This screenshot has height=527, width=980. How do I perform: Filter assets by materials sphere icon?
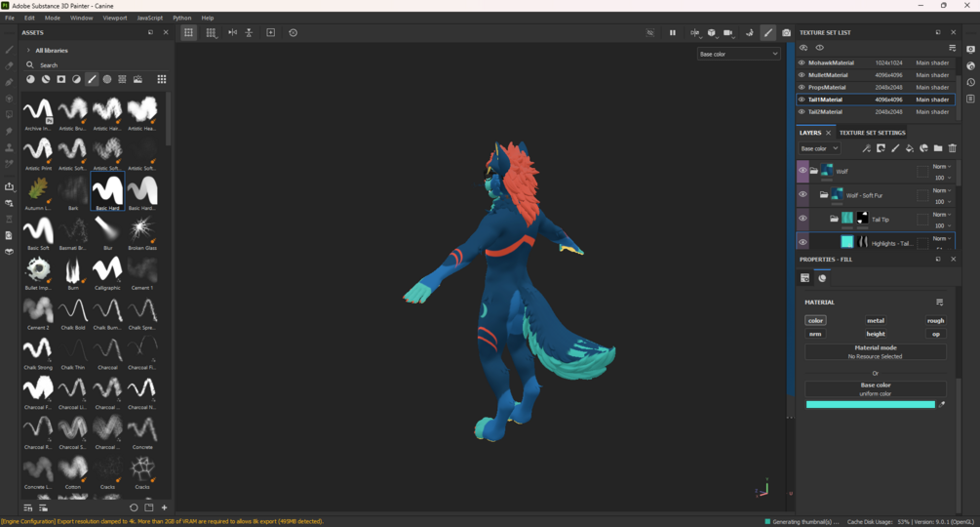click(x=30, y=79)
